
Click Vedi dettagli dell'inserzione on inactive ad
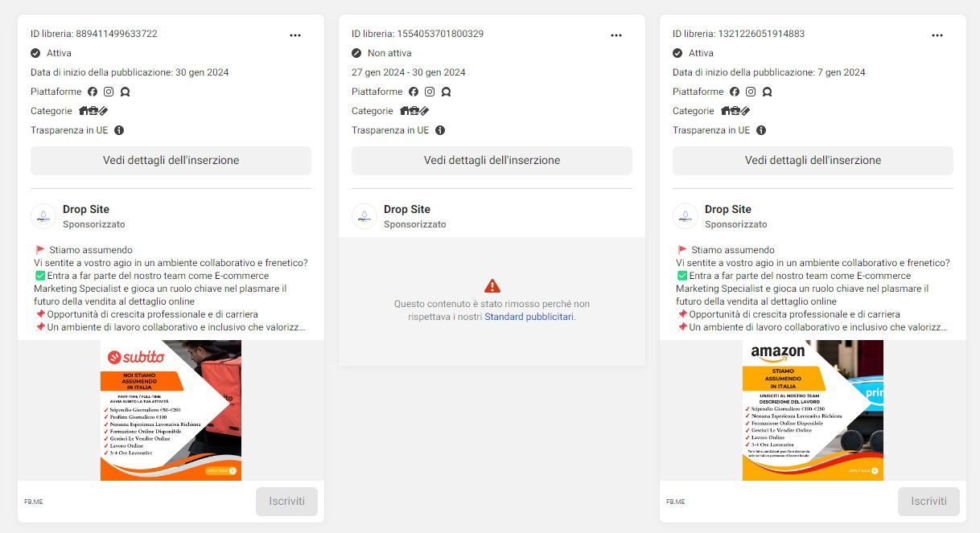pyautogui.click(x=492, y=161)
